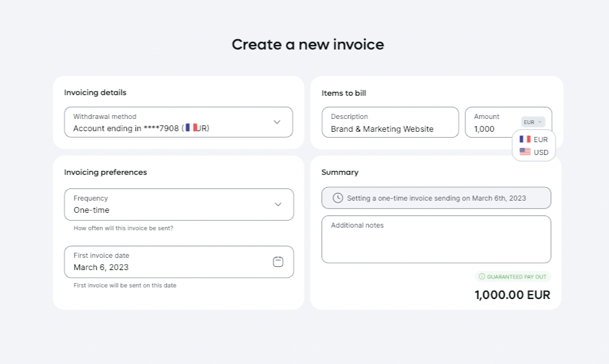609x364 pixels.
Task: Click the 1,000.00 EUR total
Action: [512, 295]
